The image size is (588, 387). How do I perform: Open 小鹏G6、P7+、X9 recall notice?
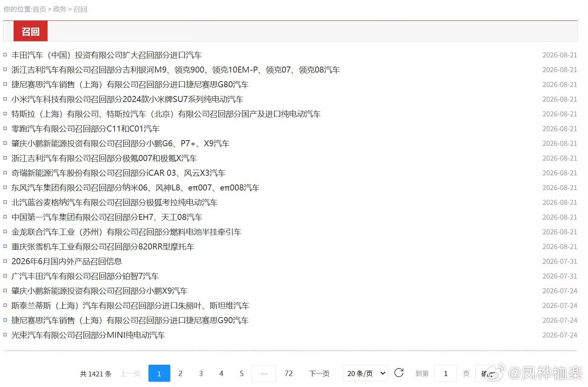[x=120, y=144]
